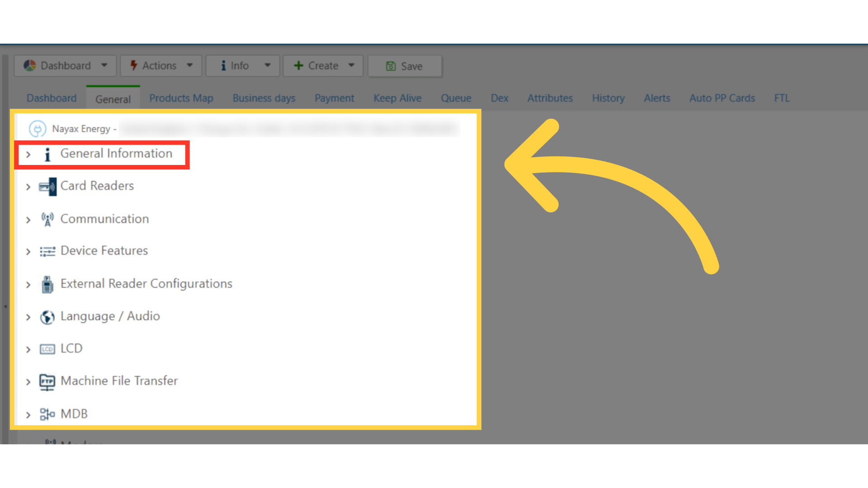Click the Machine File Transfer item
Image resolution: width=868 pixels, height=488 pixels.
point(119,380)
